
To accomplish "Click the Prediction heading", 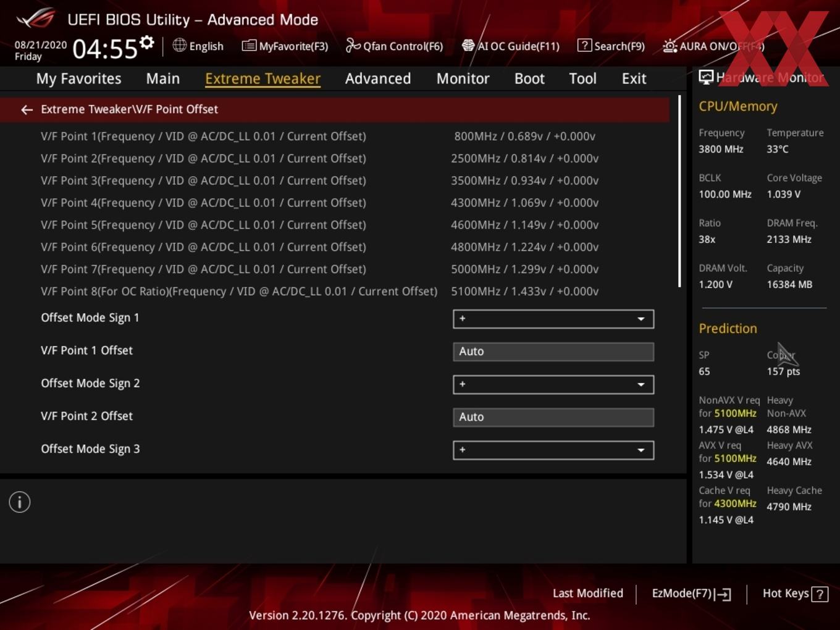I will point(728,329).
